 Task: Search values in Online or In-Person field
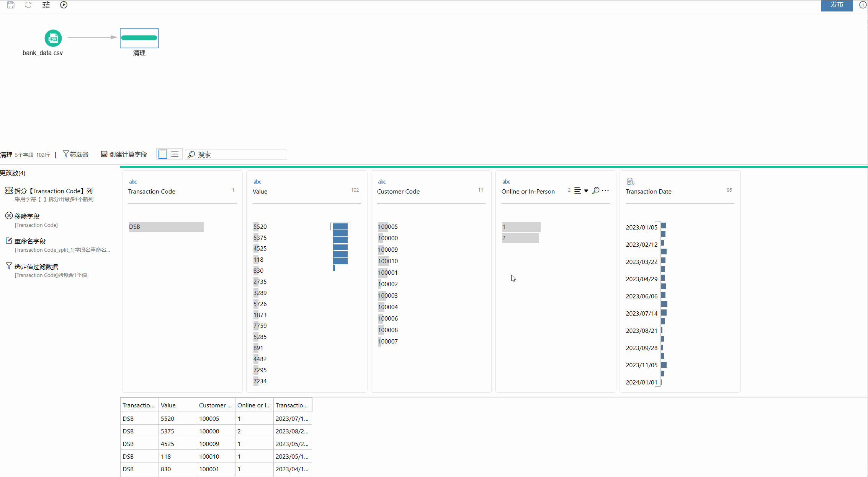coord(596,190)
